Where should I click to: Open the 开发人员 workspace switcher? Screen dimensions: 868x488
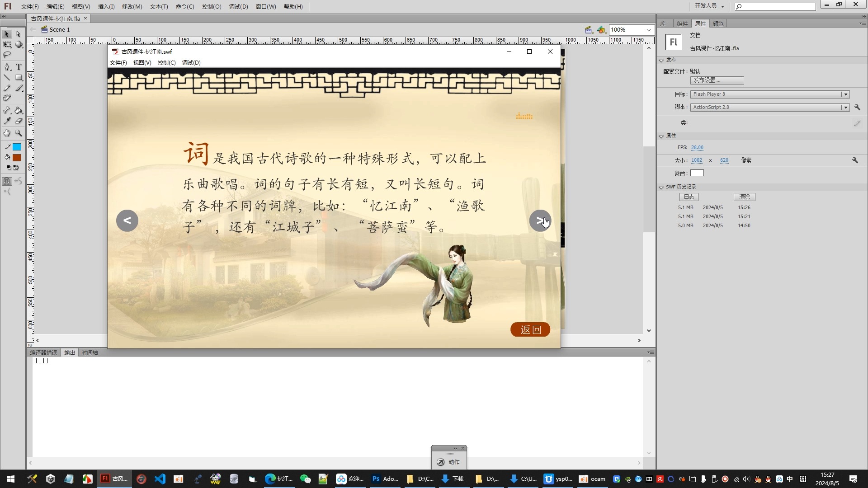[709, 6]
